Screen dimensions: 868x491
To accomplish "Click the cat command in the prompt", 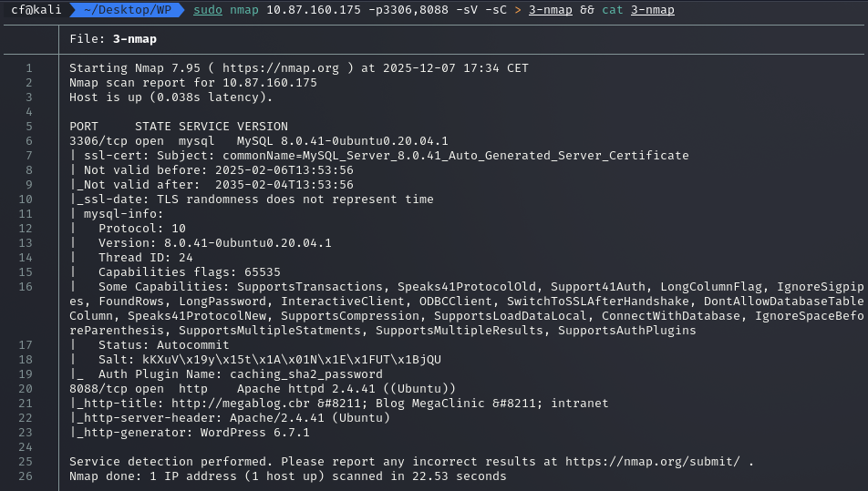I will pos(613,10).
